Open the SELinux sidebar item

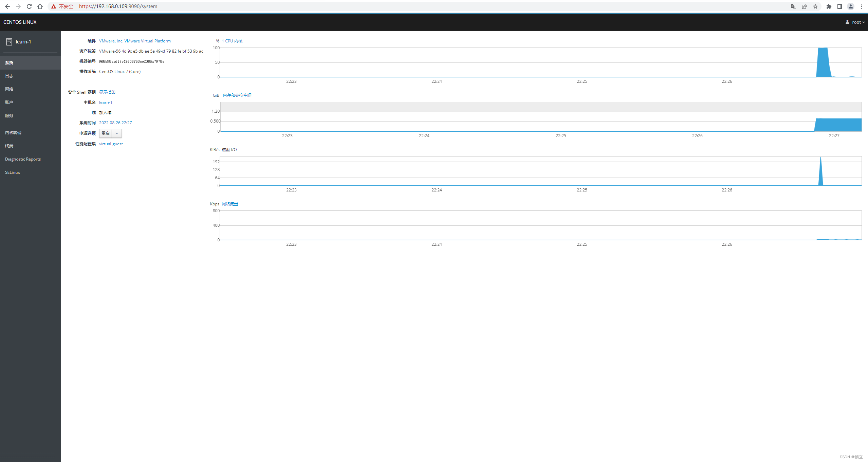tap(13, 172)
